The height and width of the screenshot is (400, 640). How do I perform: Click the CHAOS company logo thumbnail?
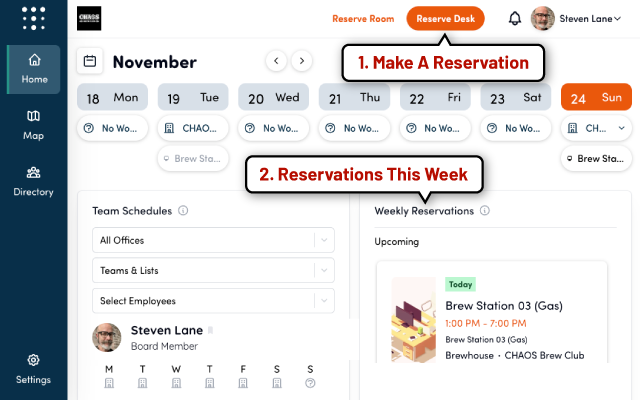coord(89,18)
